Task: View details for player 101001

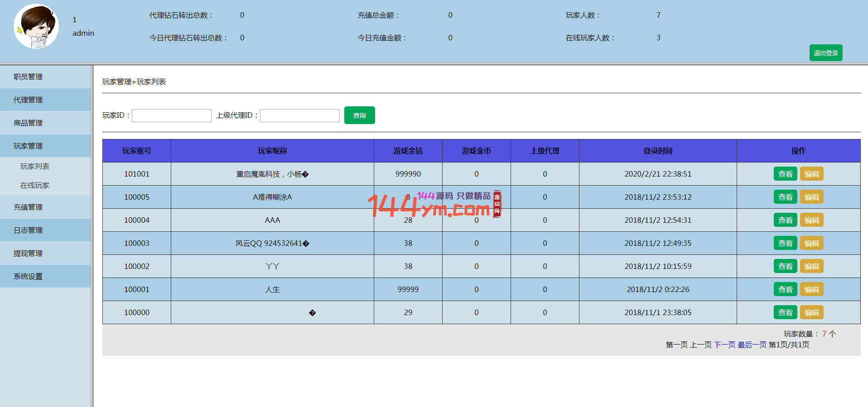Action: click(x=785, y=174)
